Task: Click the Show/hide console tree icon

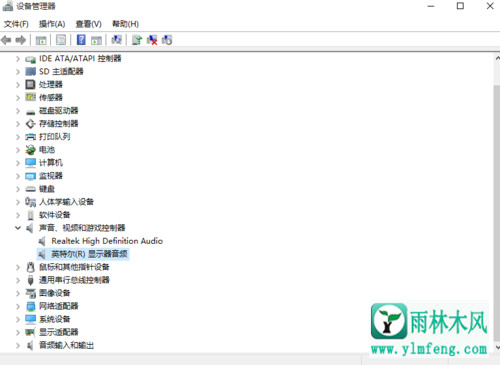Action: (x=41, y=40)
